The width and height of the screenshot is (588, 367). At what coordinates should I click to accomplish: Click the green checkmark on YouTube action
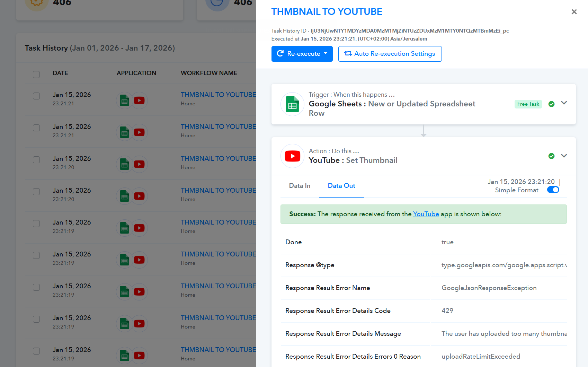551,156
